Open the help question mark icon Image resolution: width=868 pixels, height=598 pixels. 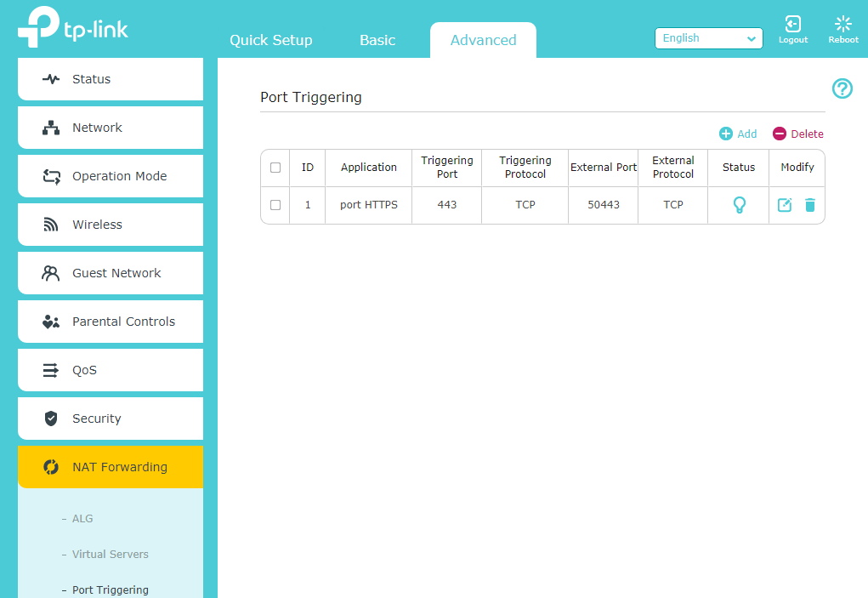(842, 88)
